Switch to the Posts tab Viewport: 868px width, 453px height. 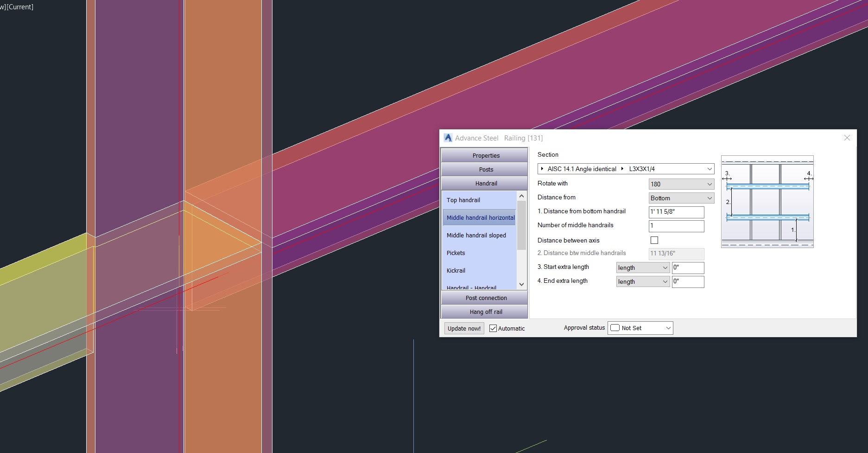[486, 169]
